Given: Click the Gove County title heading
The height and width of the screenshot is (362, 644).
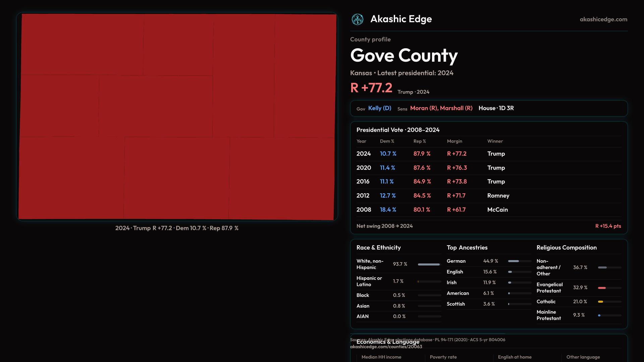Looking at the screenshot, I should tap(404, 55).
